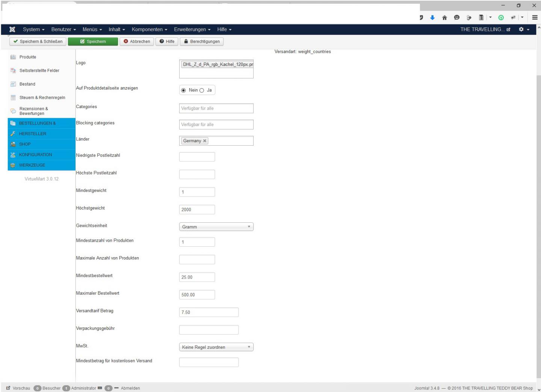Click the Produkte sidebar icon
Screen dimensions: 541x392
pos(13,57)
